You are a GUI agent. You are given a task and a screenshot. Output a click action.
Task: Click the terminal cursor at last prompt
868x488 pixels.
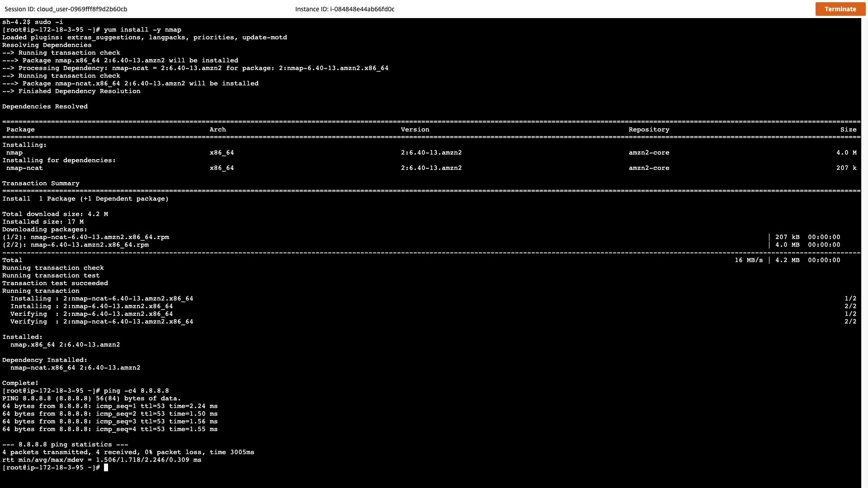tap(106, 468)
